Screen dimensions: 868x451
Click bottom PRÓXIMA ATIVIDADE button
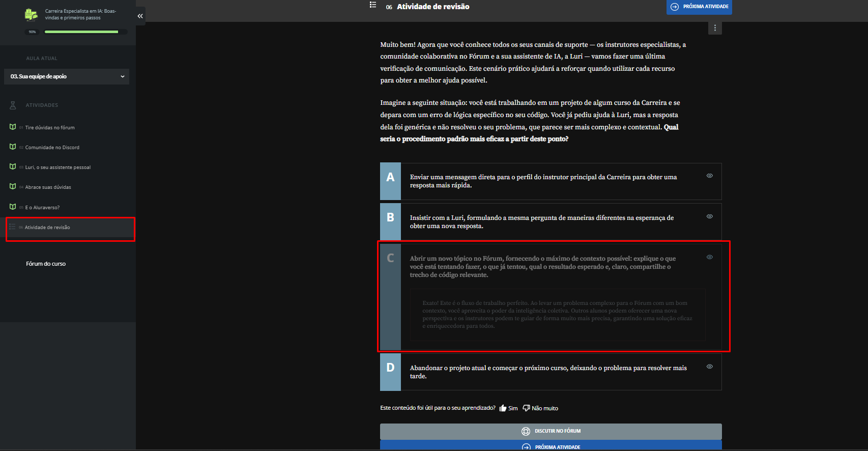tap(551, 445)
